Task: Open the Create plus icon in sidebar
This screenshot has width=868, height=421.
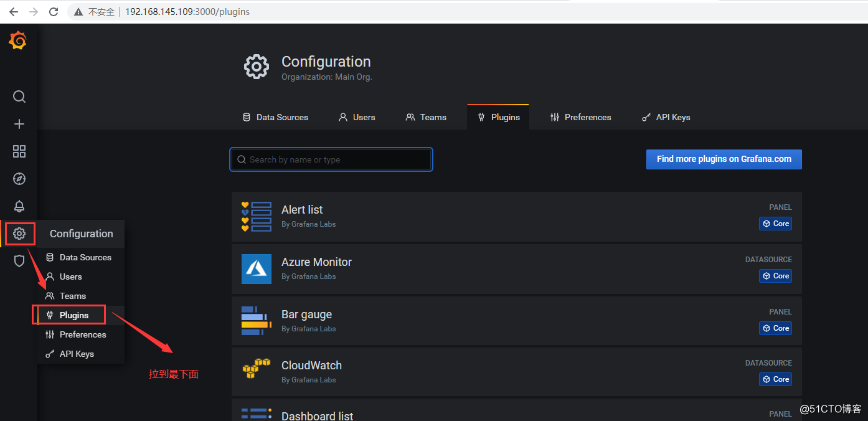Action: coord(19,124)
